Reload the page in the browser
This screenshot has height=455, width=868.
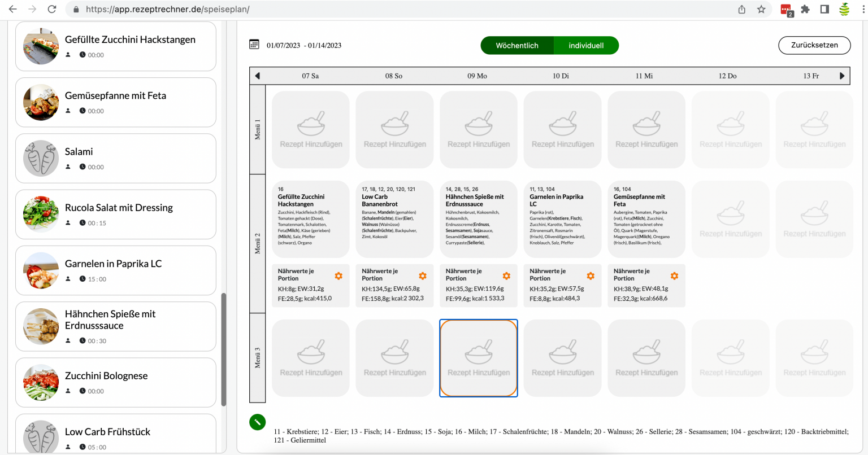[x=52, y=9]
